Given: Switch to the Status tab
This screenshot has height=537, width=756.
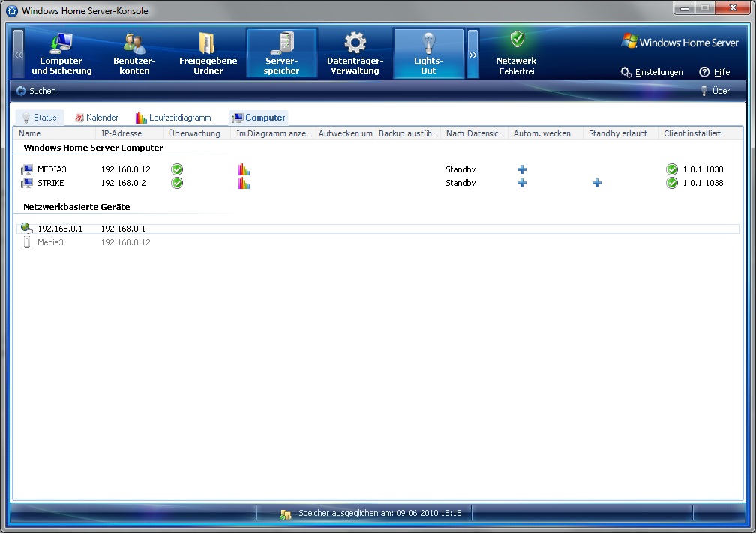Looking at the screenshot, I should pos(40,118).
